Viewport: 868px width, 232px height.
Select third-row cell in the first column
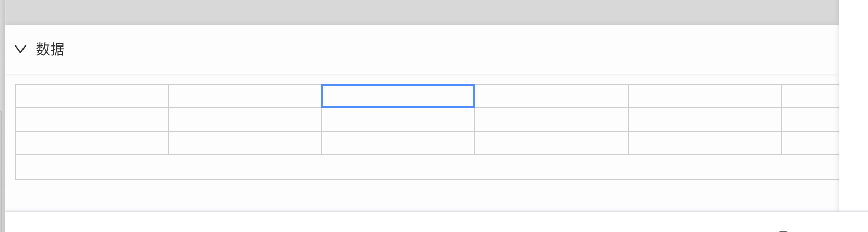(x=92, y=143)
